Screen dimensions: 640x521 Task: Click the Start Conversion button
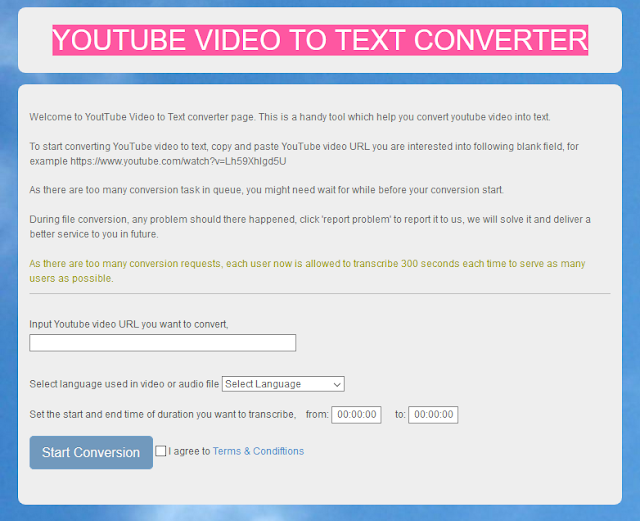click(91, 452)
